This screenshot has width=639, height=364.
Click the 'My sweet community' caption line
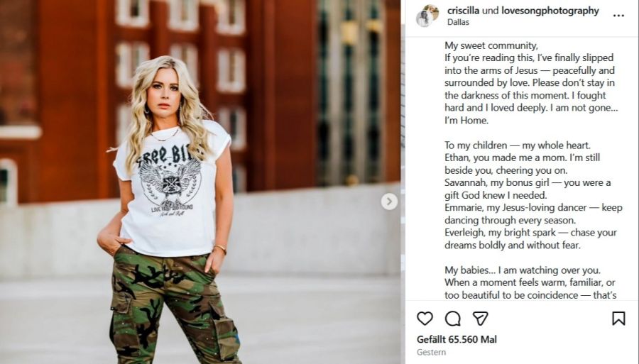tap(491, 45)
